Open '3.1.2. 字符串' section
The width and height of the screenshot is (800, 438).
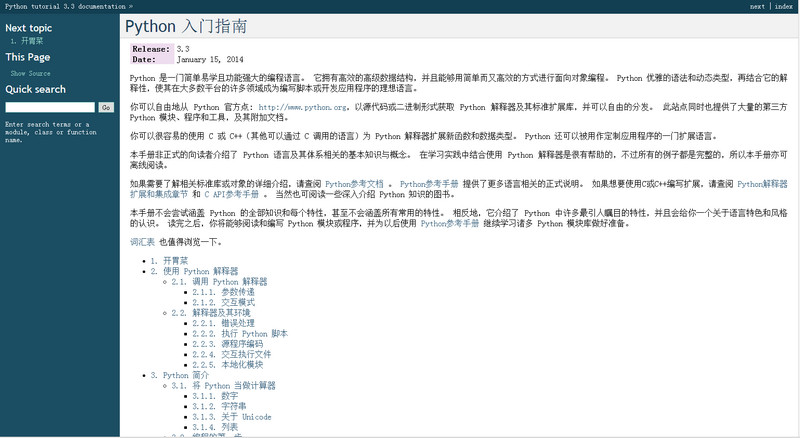(219, 406)
